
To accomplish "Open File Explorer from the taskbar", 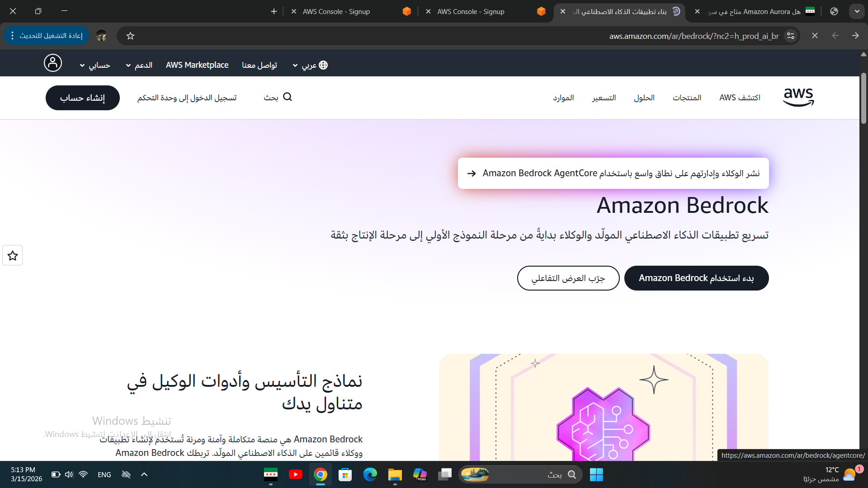I will coord(395,474).
